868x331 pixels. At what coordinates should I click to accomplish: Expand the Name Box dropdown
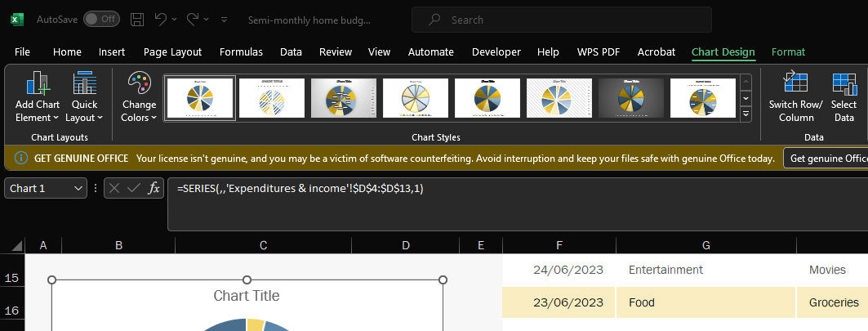point(79,188)
